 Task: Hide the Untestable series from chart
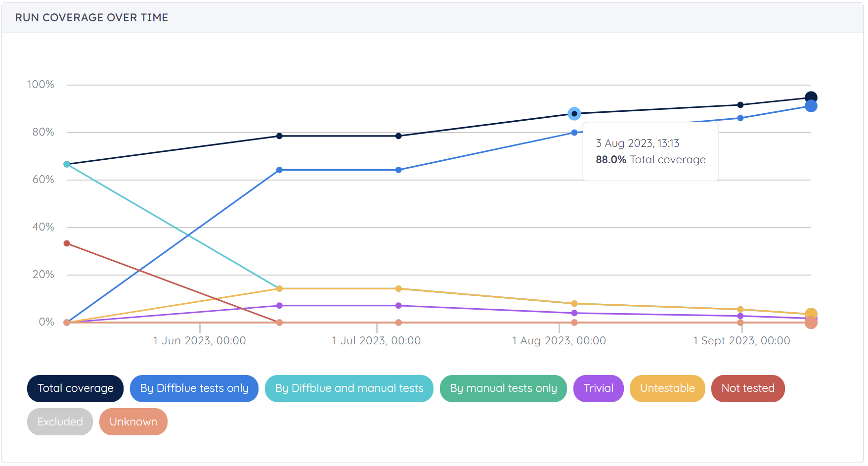[667, 388]
